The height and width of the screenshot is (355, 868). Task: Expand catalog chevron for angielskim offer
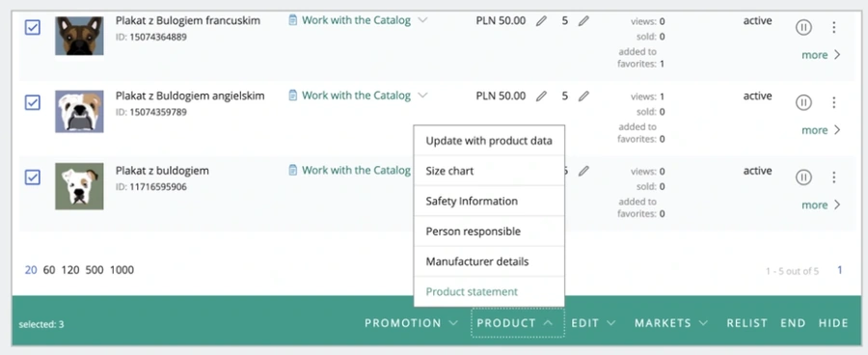pyautogui.click(x=423, y=96)
